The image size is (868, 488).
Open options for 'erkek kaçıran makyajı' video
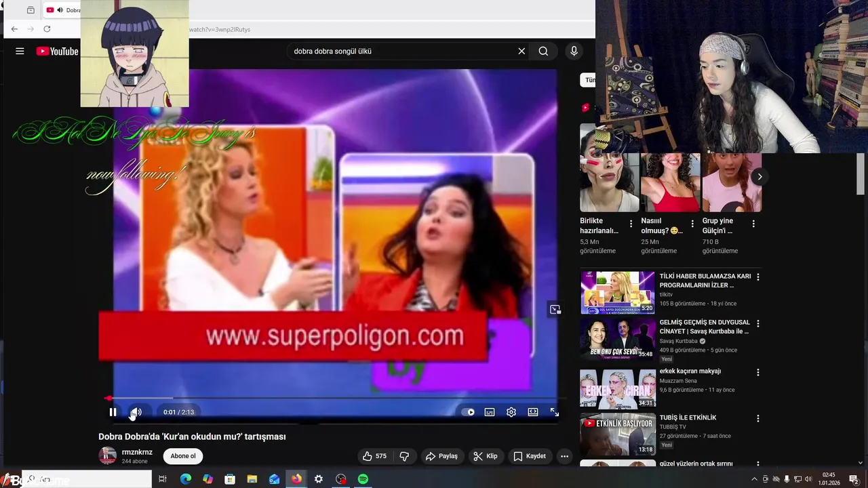point(758,372)
